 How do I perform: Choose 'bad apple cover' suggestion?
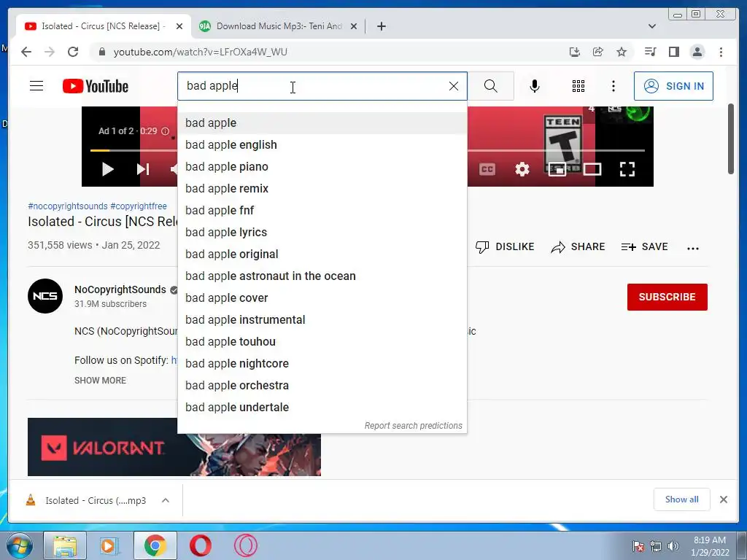tap(322, 298)
